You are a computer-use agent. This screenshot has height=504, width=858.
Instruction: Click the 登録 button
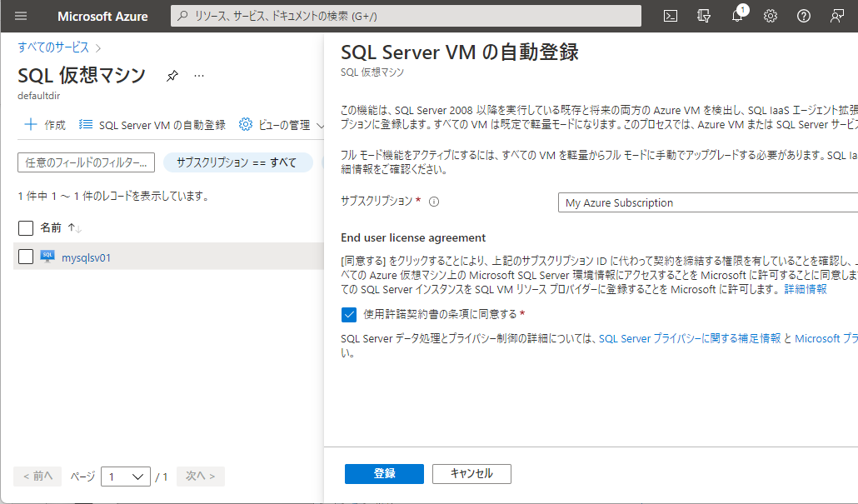[x=383, y=473]
